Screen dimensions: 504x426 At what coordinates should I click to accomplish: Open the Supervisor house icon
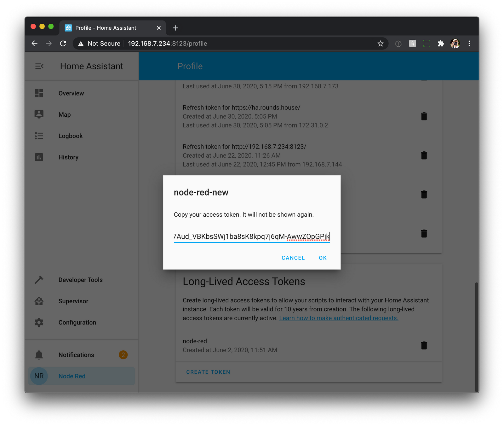pyautogui.click(x=38, y=301)
